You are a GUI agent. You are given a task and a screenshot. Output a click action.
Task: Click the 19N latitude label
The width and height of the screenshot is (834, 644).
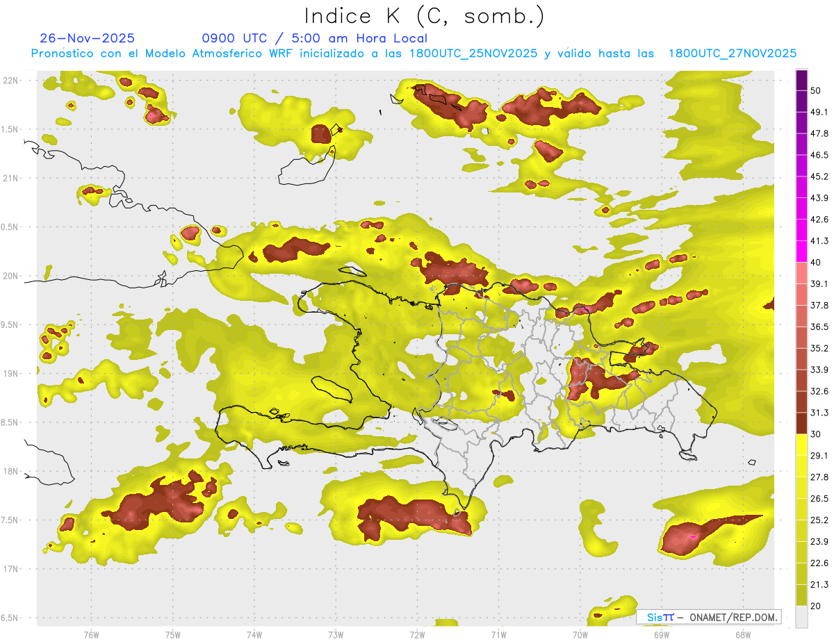click(10, 373)
